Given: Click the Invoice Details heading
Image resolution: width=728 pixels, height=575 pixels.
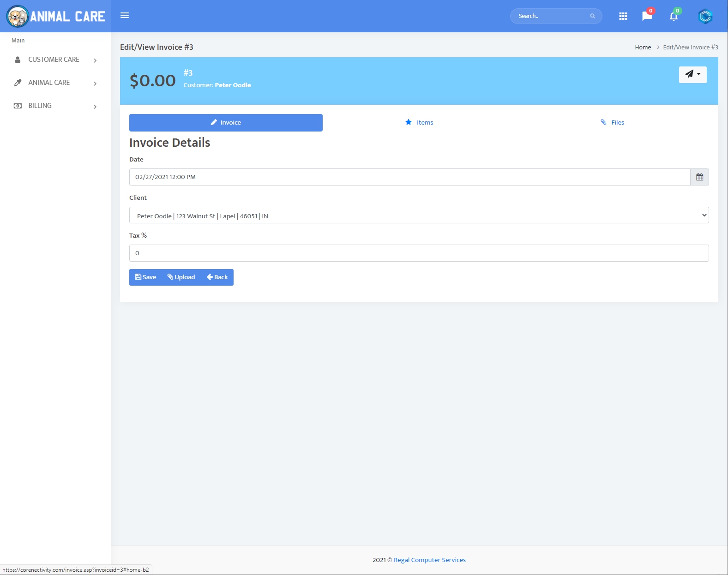Looking at the screenshot, I should pos(169,143).
